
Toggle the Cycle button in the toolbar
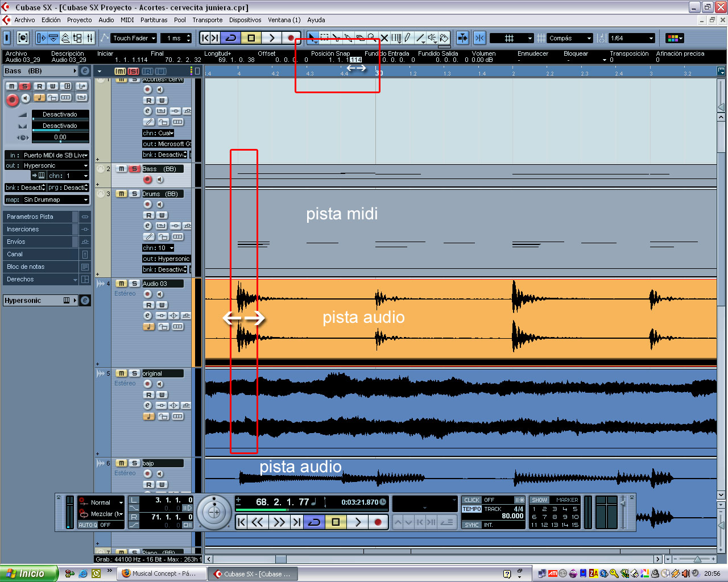click(x=231, y=38)
